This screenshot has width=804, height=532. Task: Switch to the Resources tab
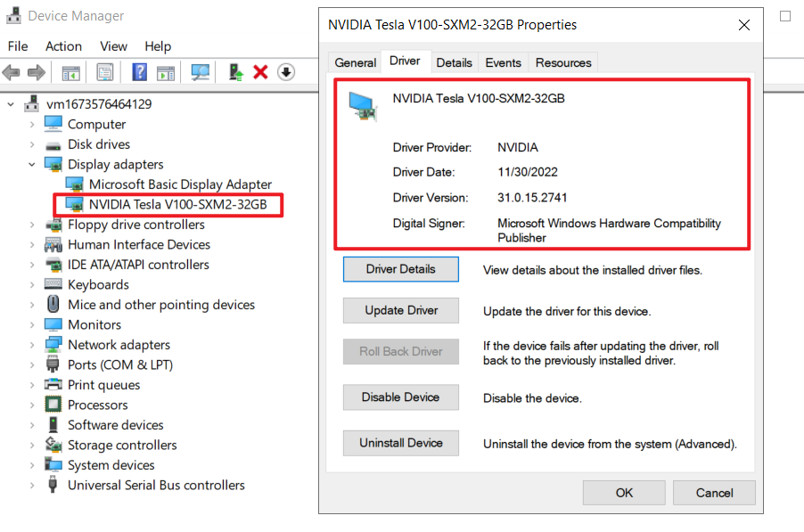563,62
